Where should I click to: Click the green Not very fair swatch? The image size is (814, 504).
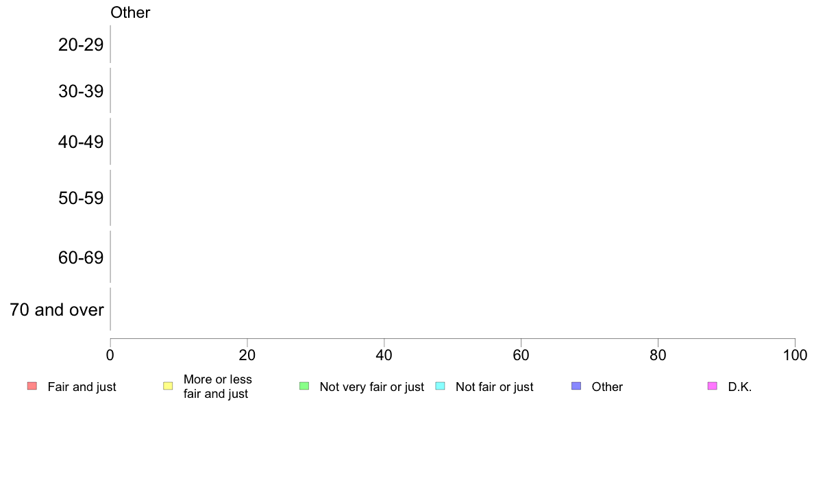[x=304, y=386]
